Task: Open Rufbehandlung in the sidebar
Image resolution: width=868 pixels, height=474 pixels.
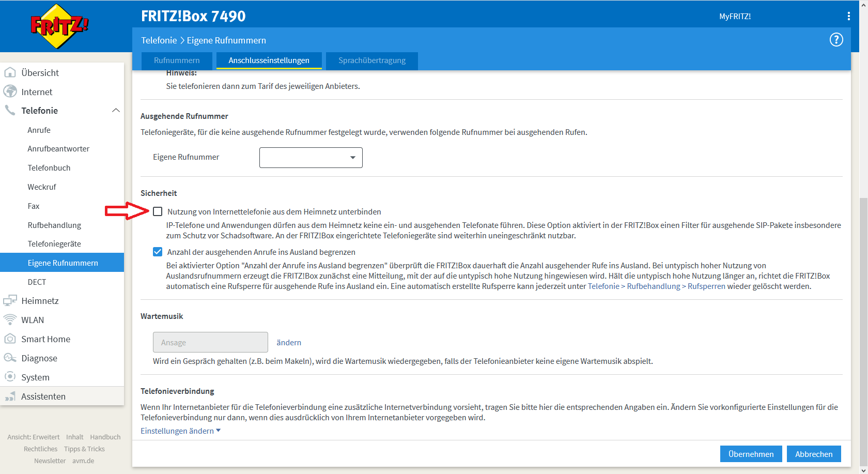Action: pyautogui.click(x=54, y=225)
